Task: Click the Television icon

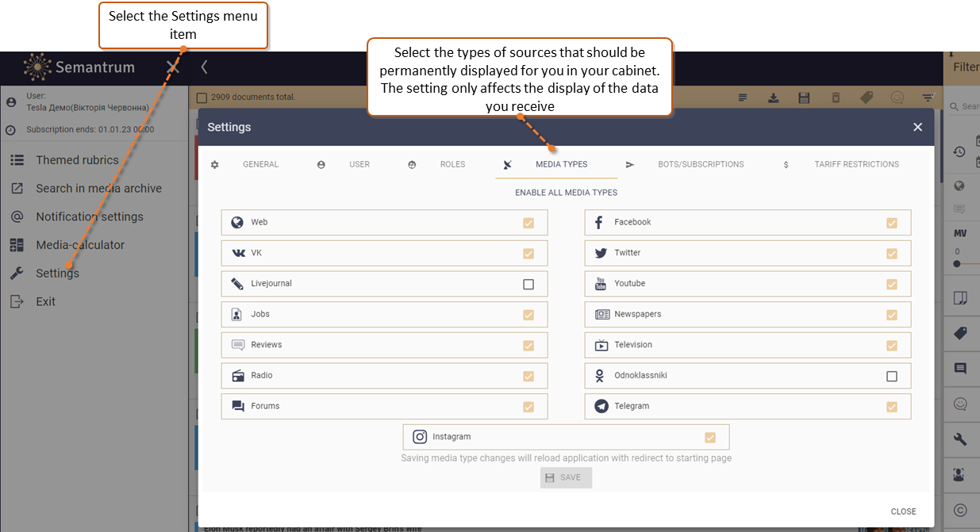Action: tap(601, 345)
